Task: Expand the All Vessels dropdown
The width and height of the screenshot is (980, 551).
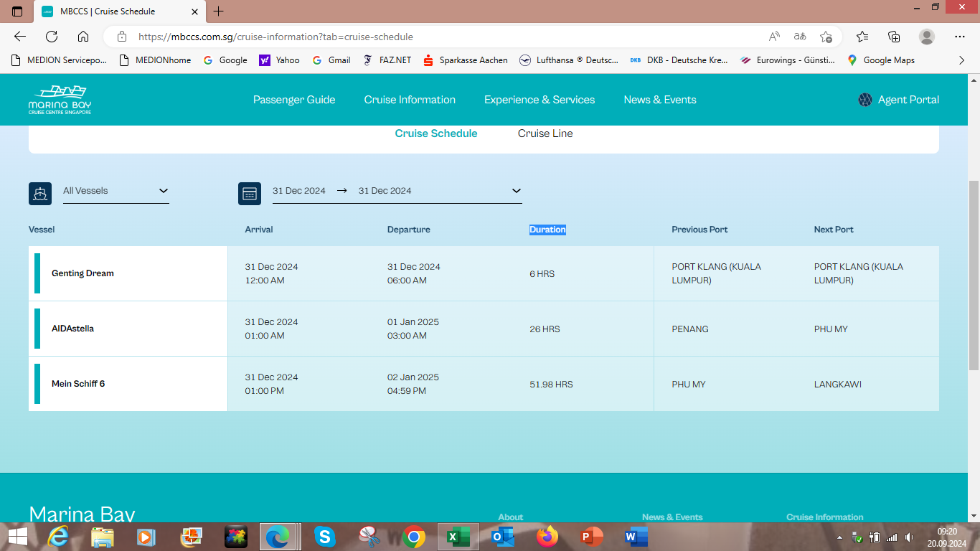Action: click(163, 191)
